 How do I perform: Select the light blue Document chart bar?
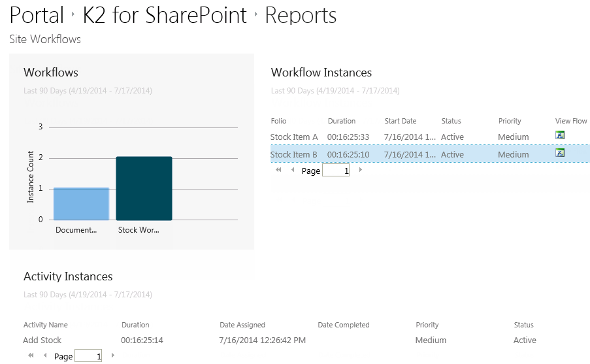(x=81, y=204)
